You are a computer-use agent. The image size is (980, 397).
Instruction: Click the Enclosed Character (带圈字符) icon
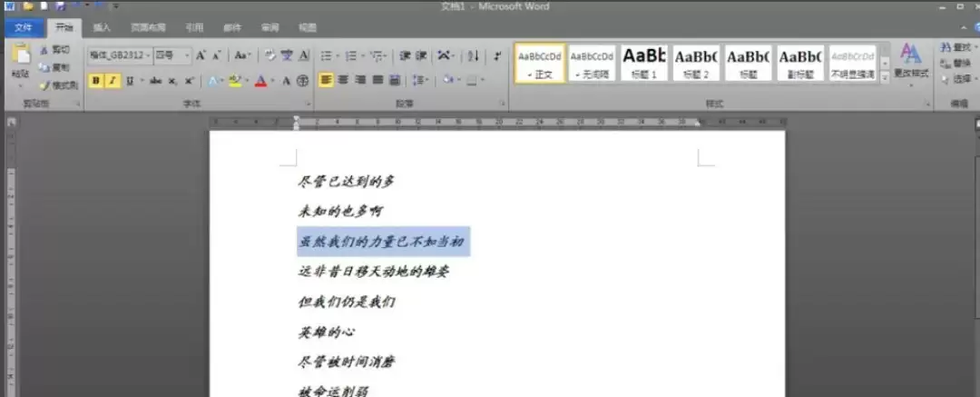302,81
